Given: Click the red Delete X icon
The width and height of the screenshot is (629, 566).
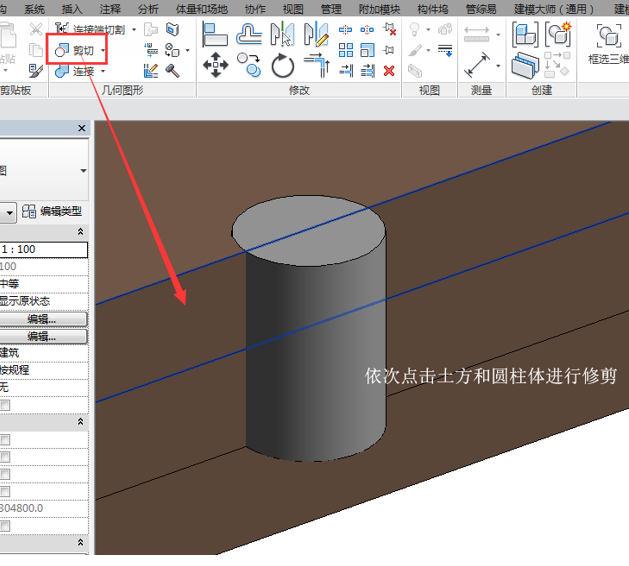Looking at the screenshot, I should coord(389,71).
